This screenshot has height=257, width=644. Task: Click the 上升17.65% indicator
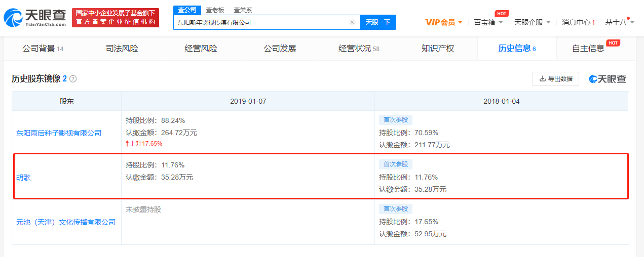tap(144, 144)
